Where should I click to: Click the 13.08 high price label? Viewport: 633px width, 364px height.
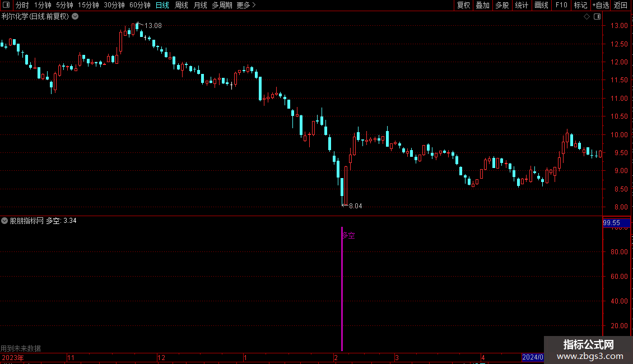153,25
